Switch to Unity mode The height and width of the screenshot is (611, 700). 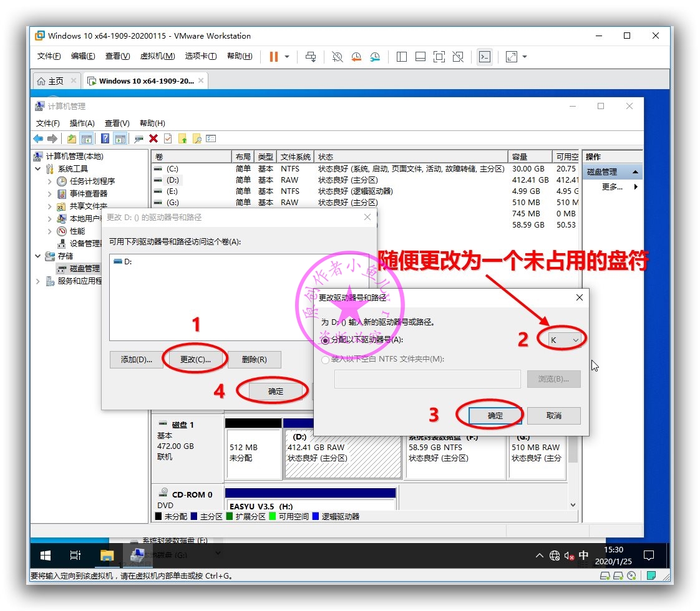457,57
